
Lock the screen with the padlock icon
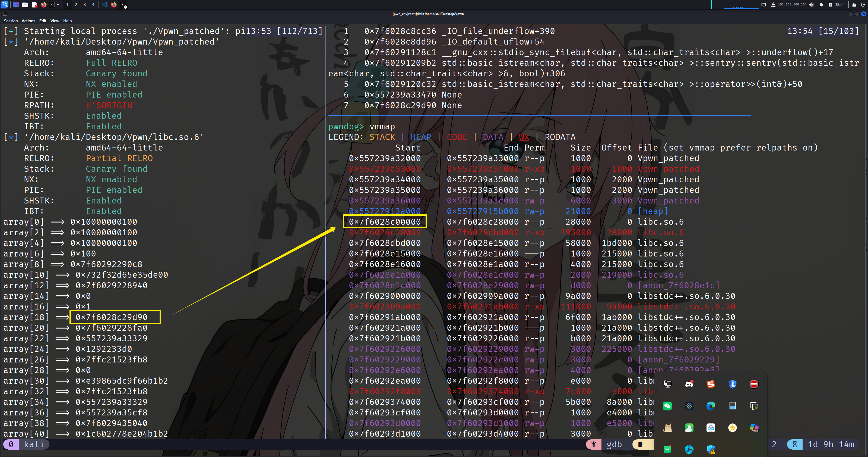(x=854, y=5)
